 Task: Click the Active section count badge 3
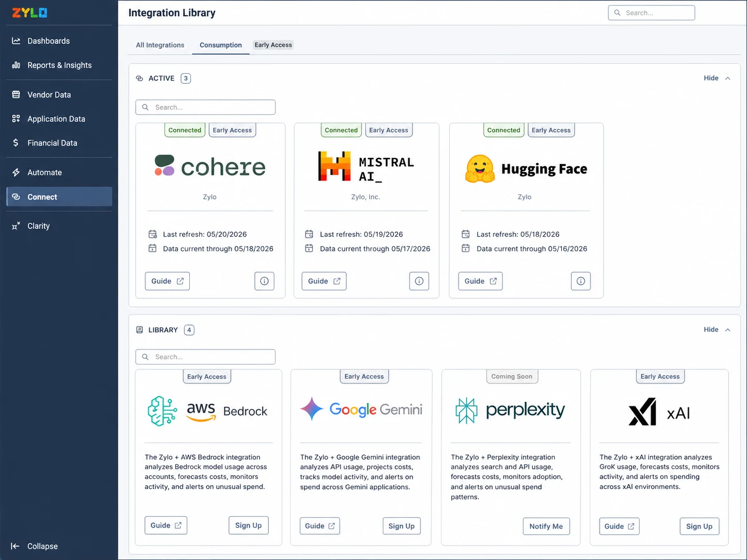tap(186, 78)
